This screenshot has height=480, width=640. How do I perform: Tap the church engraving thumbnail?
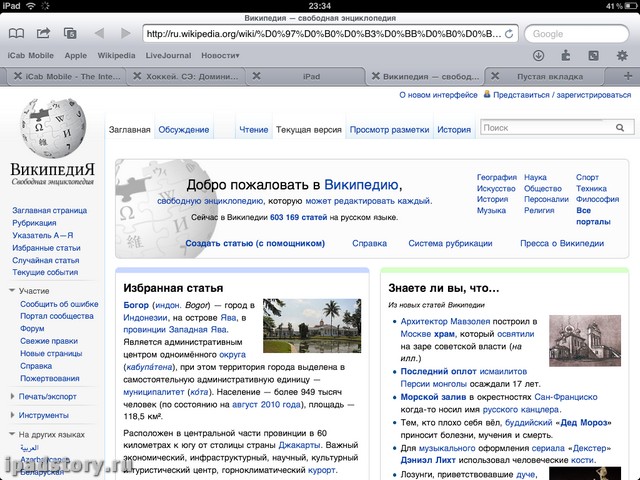pyautogui.click(x=585, y=340)
